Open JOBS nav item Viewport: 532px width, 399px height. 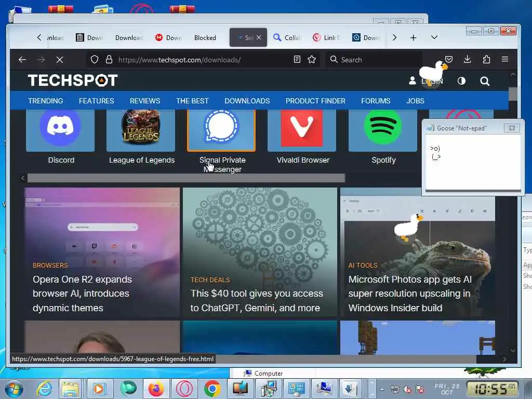point(415,101)
